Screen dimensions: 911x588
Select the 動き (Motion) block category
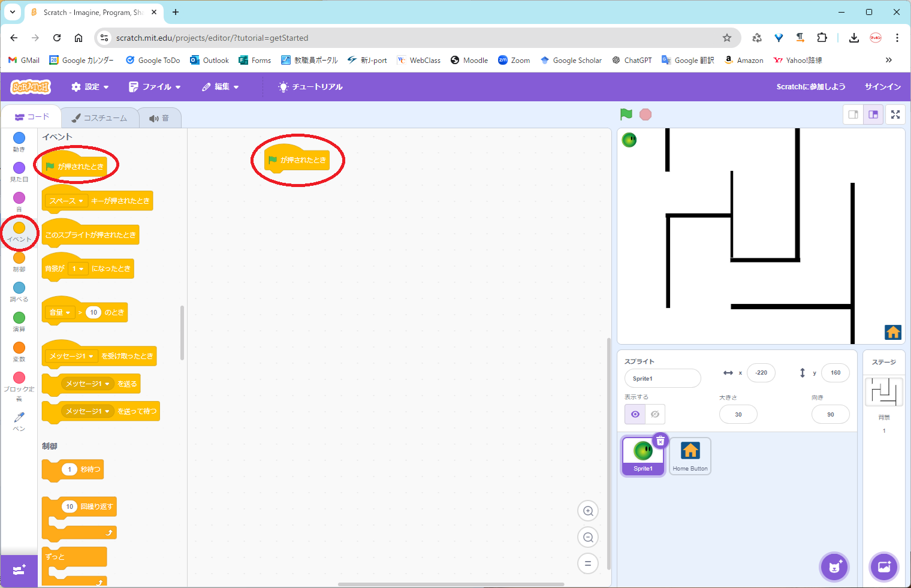pos(19,142)
